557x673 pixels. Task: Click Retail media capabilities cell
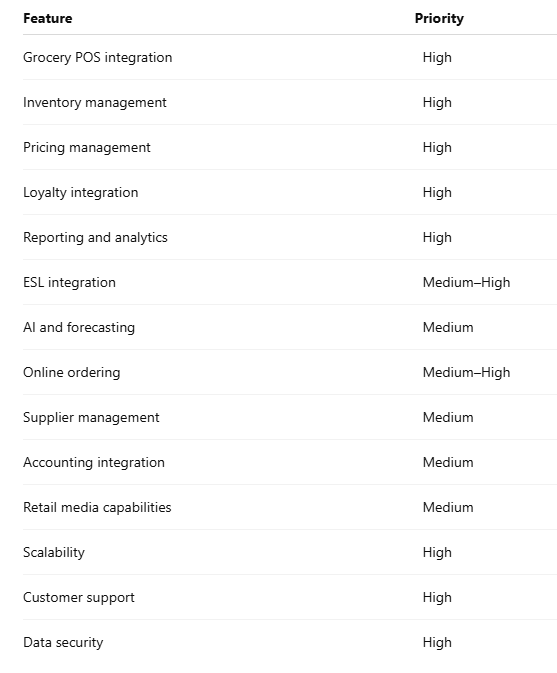tap(97, 507)
